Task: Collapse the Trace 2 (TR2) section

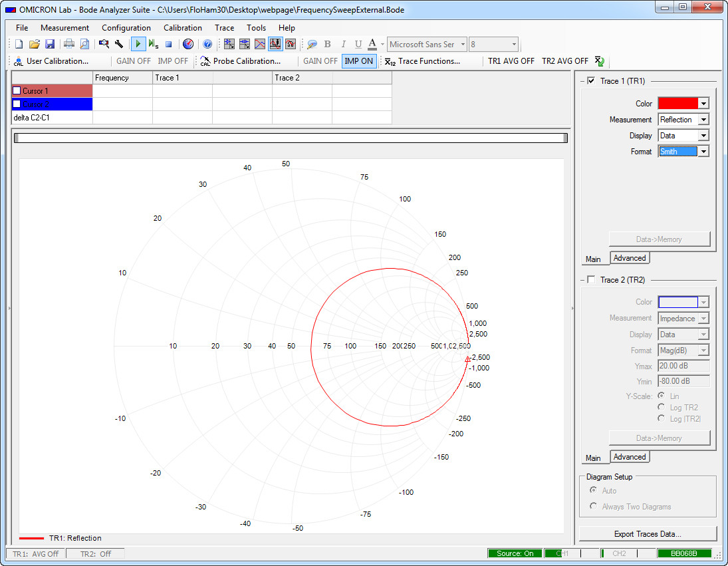Action: coord(582,280)
